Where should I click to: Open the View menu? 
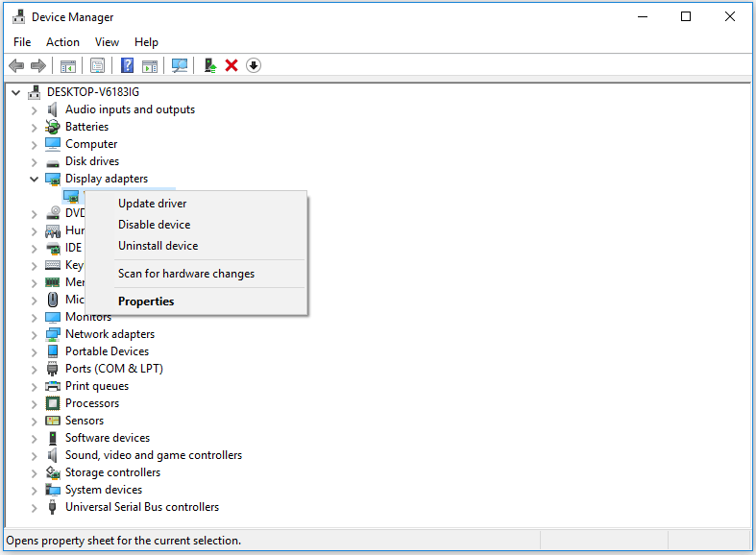(x=107, y=42)
